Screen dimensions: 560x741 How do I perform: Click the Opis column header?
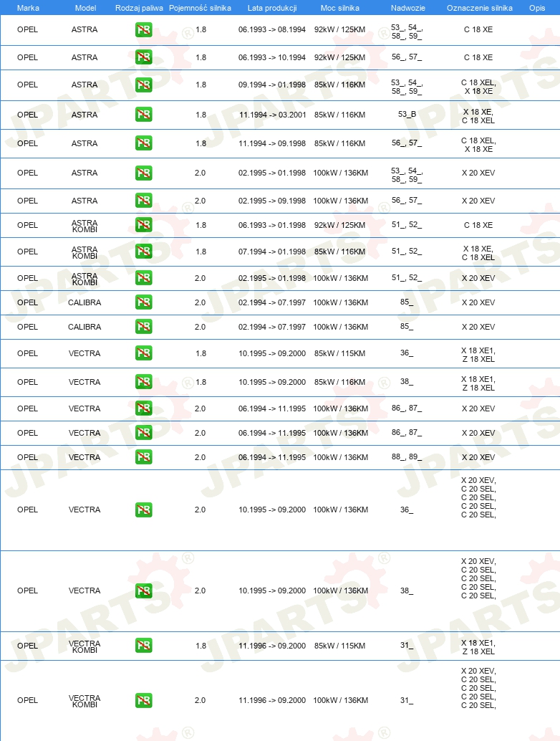point(537,8)
